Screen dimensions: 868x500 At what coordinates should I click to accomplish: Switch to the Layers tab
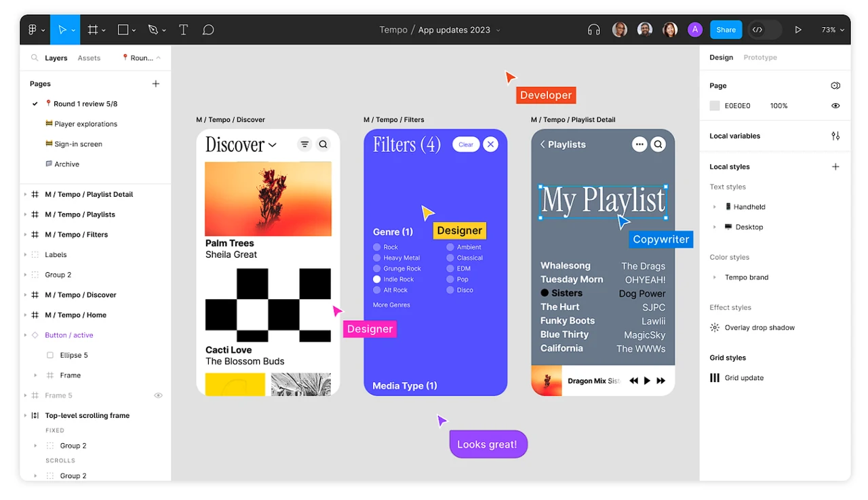(x=56, y=58)
